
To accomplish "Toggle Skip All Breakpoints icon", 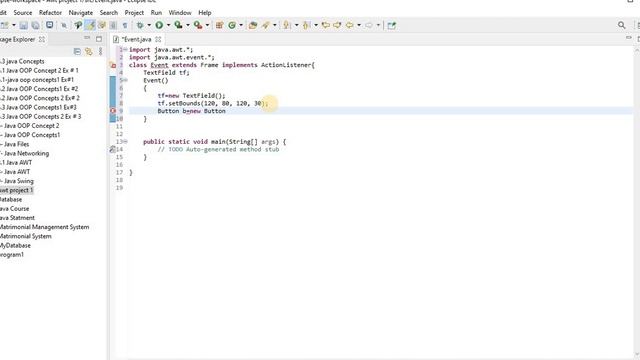I will (64, 25).
